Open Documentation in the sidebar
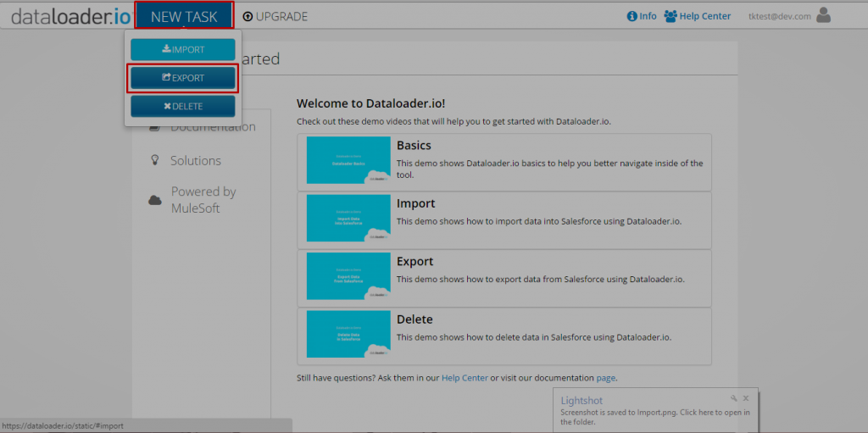The width and height of the screenshot is (868, 433). pos(213,127)
